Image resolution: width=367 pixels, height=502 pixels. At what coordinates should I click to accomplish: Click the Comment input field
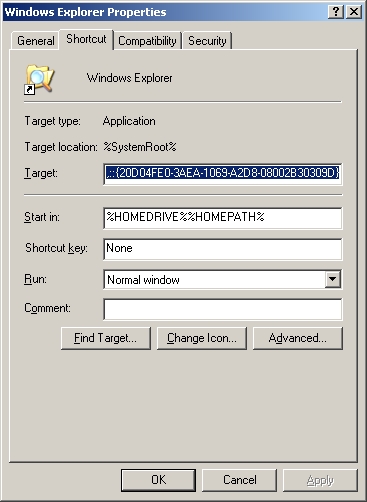point(223,309)
